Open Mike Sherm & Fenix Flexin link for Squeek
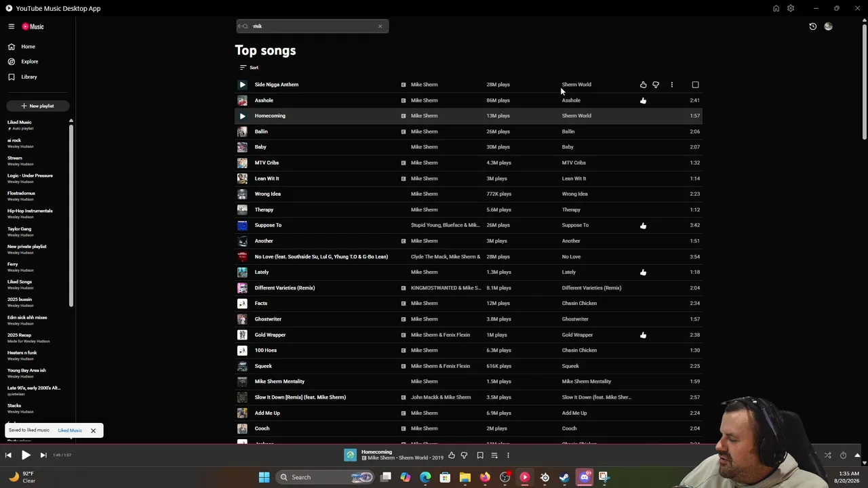The height and width of the screenshot is (488, 868). pyautogui.click(x=440, y=366)
